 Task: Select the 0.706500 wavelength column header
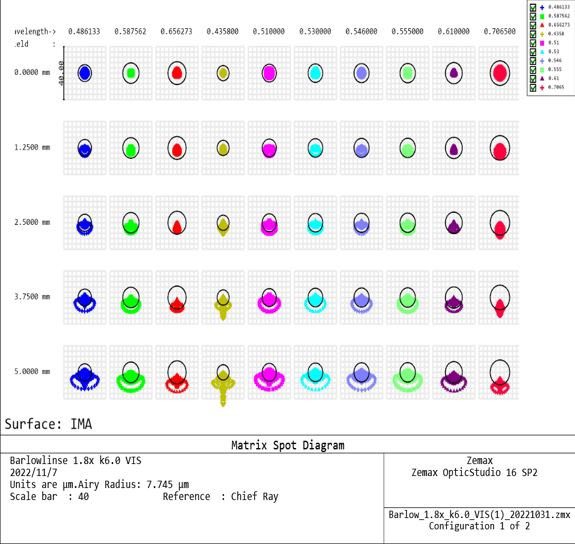[499, 32]
